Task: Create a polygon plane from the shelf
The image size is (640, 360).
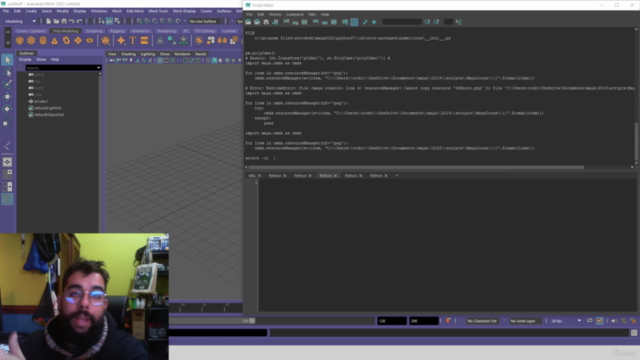Action: 78,40
